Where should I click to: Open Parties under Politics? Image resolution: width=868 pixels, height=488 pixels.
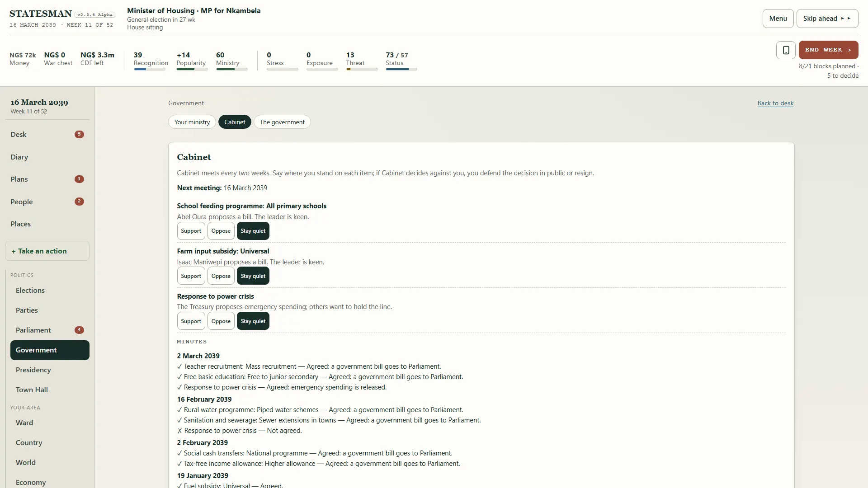coord(50,310)
